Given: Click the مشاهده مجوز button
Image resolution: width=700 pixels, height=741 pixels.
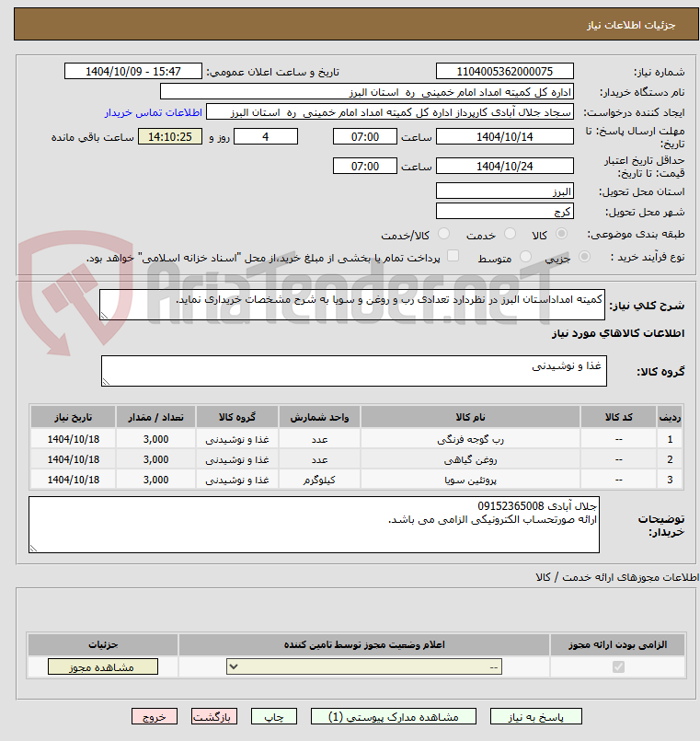Looking at the screenshot, I should coord(102,666).
